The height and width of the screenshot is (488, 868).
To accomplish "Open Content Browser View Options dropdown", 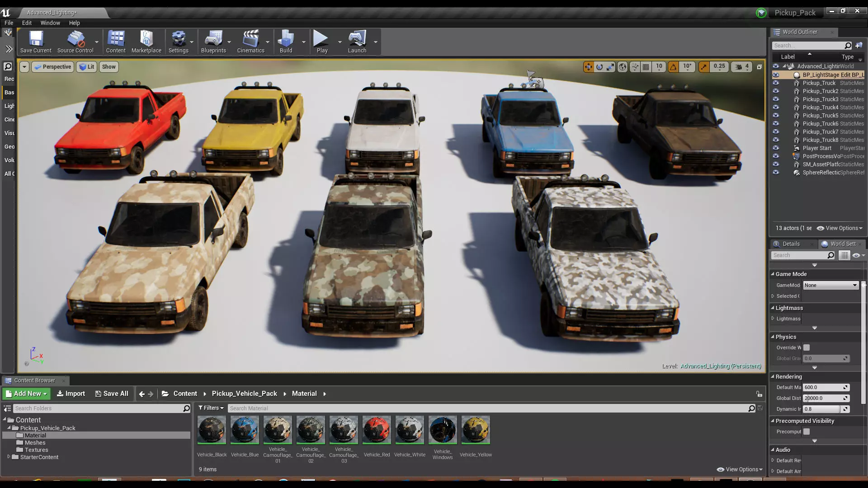I will click(x=740, y=469).
